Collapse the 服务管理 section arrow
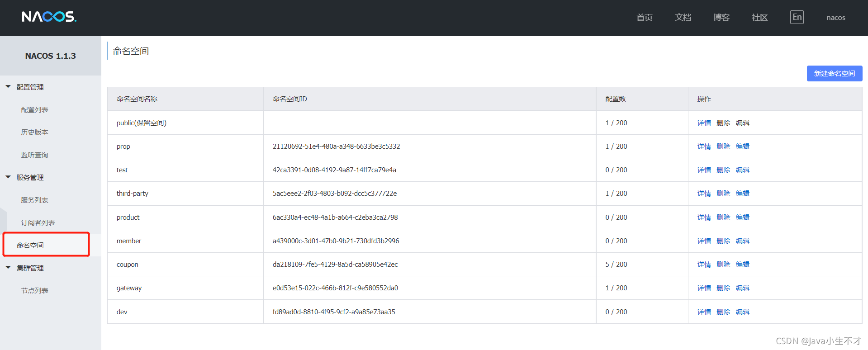Image resolution: width=868 pixels, height=350 pixels. pos(8,177)
